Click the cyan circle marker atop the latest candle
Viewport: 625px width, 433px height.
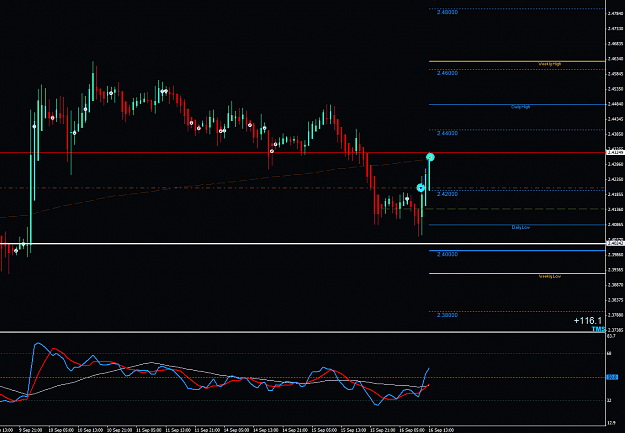pos(430,157)
